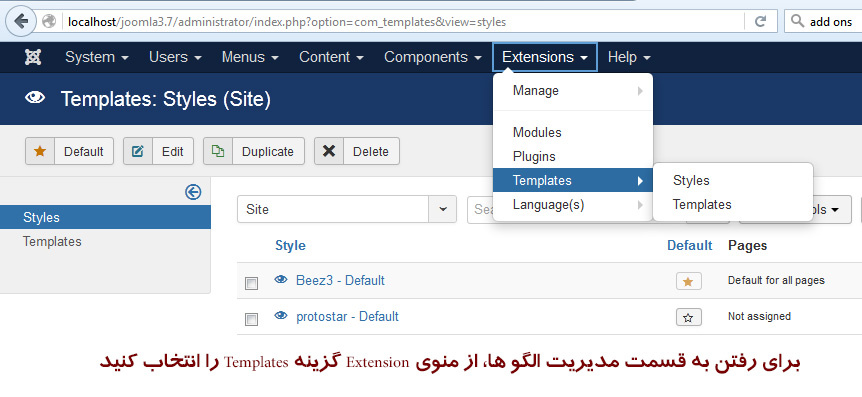Click the X icon on Delete button
Image resolution: width=862 pixels, height=397 pixels.
tap(329, 151)
